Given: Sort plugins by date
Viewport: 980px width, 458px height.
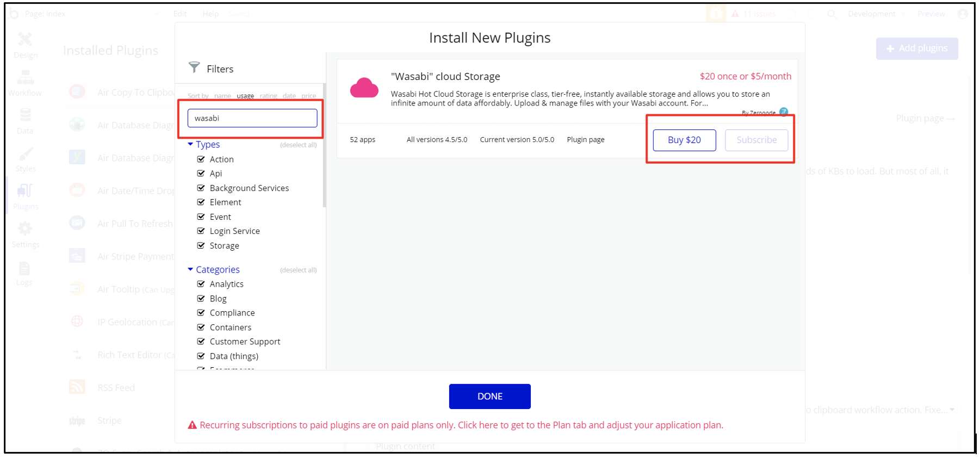Looking at the screenshot, I should pos(289,96).
